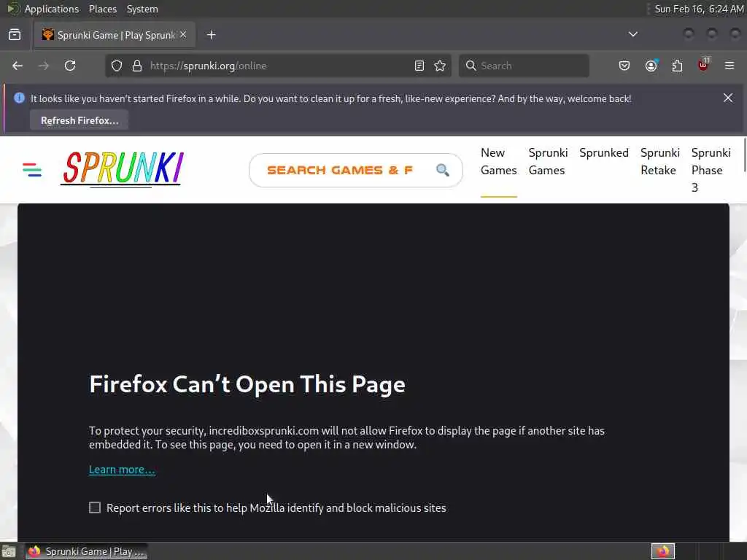Open Sprunked nav link

click(x=603, y=153)
